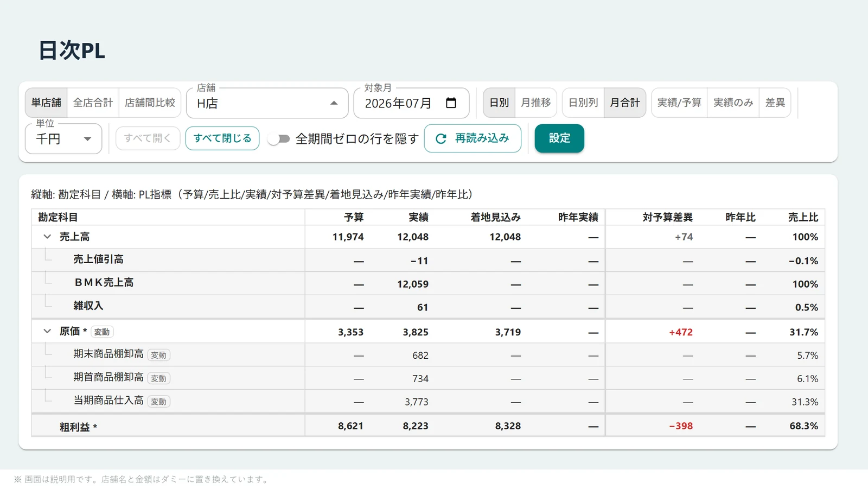
Task: Click the 変動 tag on 原価 row
Action: (x=102, y=332)
